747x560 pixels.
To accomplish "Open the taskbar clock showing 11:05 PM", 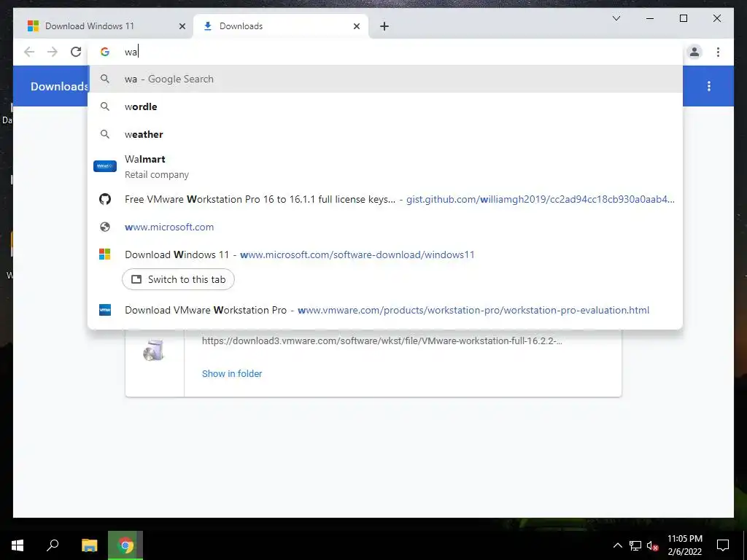I will coord(684,545).
